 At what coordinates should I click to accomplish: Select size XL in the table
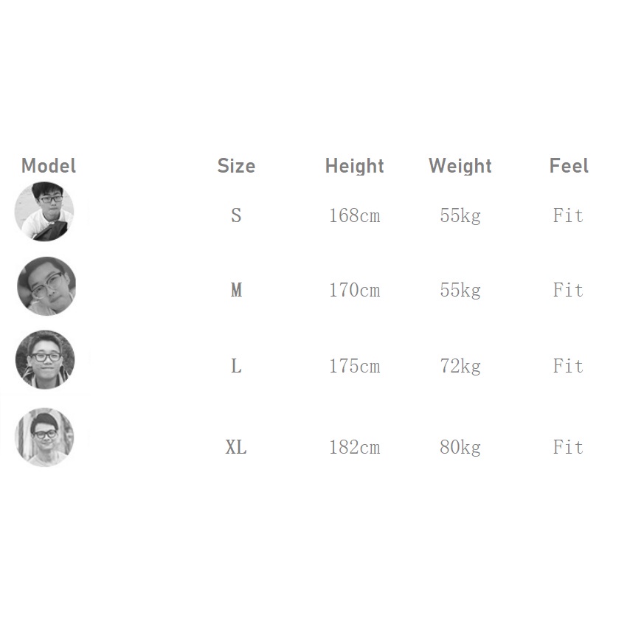(236, 447)
